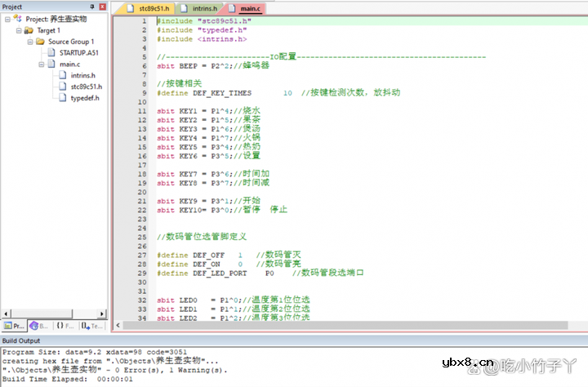This screenshot has height=387, width=588.
Task: Click the 'sbit BEEP = P2^2' line
Action: (213, 66)
